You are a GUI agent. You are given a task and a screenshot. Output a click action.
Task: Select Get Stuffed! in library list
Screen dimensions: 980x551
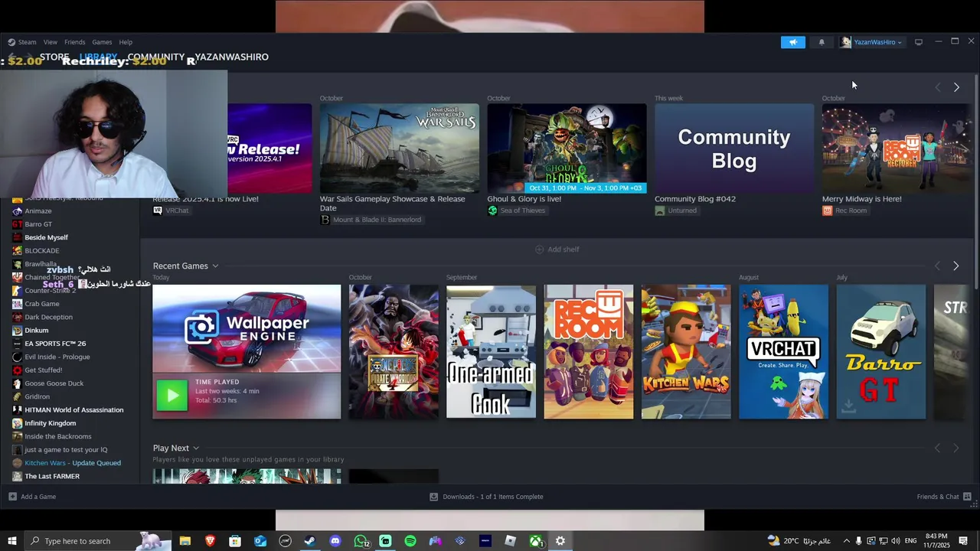(44, 370)
